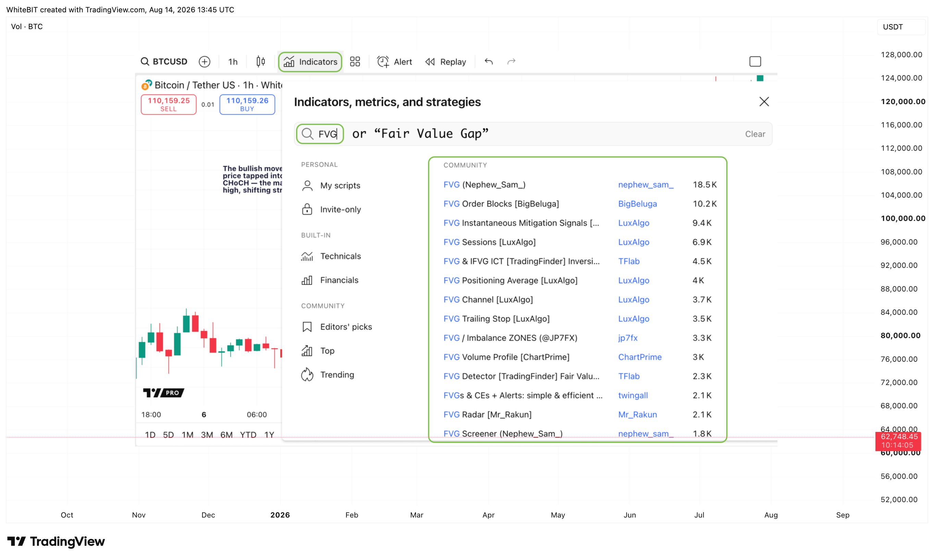Add FVG Volume Profile [ChartPrime] indicator
This screenshot has width=934, height=560.
pyautogui.click(x=506, y=357)
